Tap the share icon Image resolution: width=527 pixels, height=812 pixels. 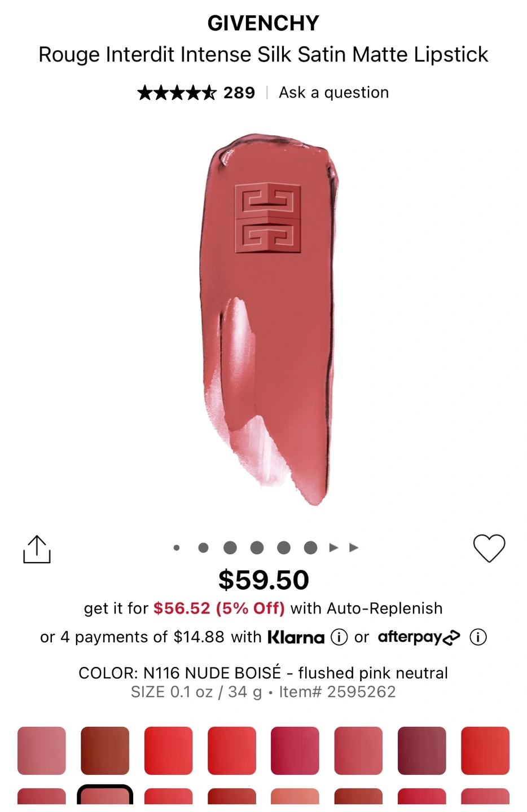tap(37, 549)
